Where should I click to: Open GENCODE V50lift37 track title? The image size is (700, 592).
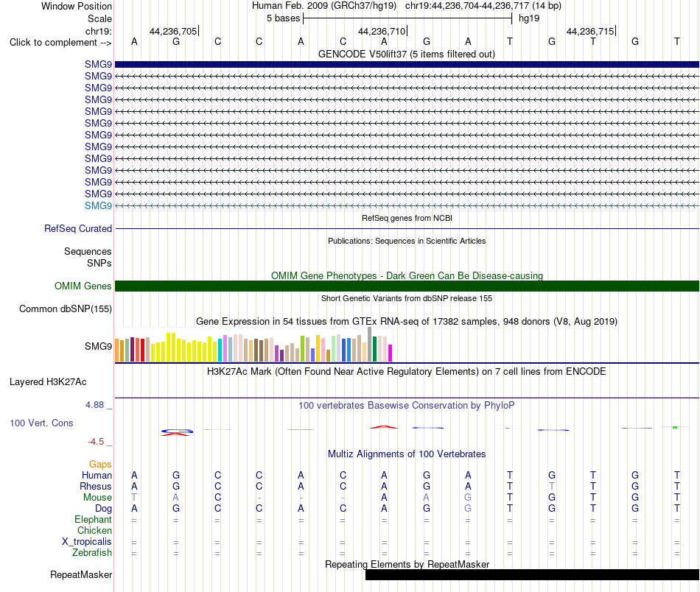click(407, 54)
